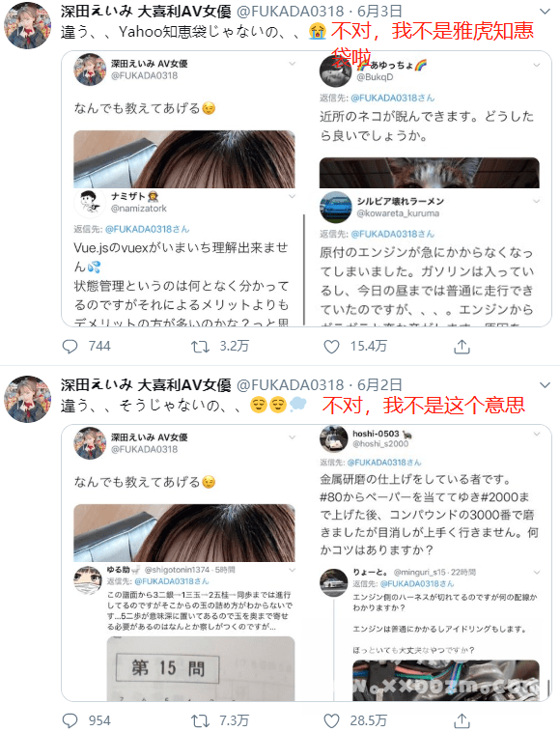Open the @FUKADA0318さん reply link under ナミザト

pos(147,229)
